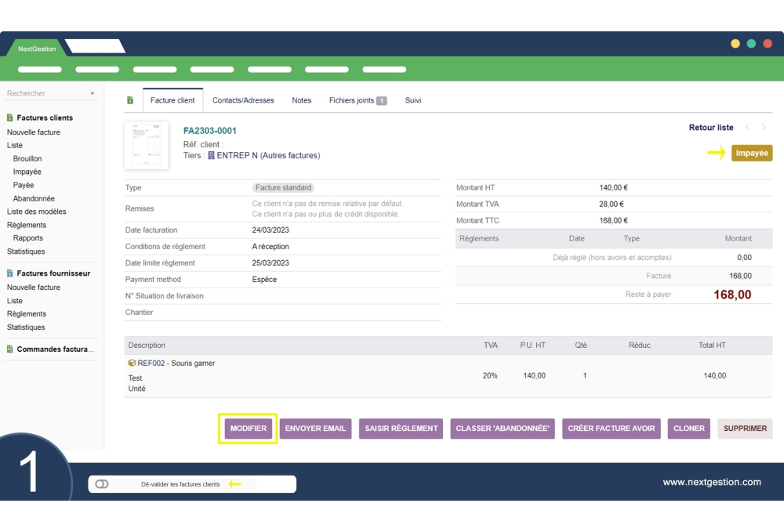The image size is (784, 532).
Task: Go to previous invoice with left arrow
Action: (x=747, y=128)
